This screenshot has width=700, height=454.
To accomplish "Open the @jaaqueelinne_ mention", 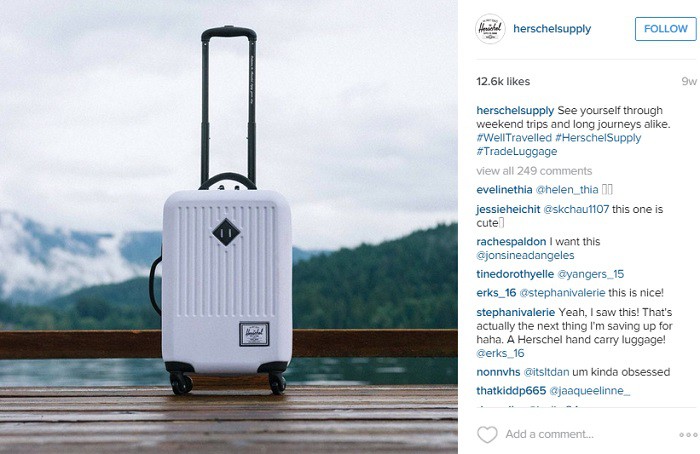I will (x=589, y=391).
